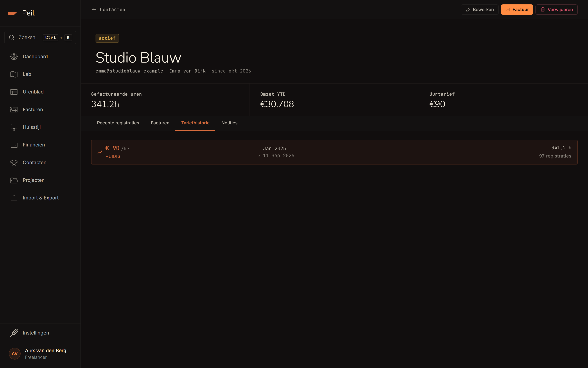
Task: Click the orange Factuur button
Action: pos(517,10)
